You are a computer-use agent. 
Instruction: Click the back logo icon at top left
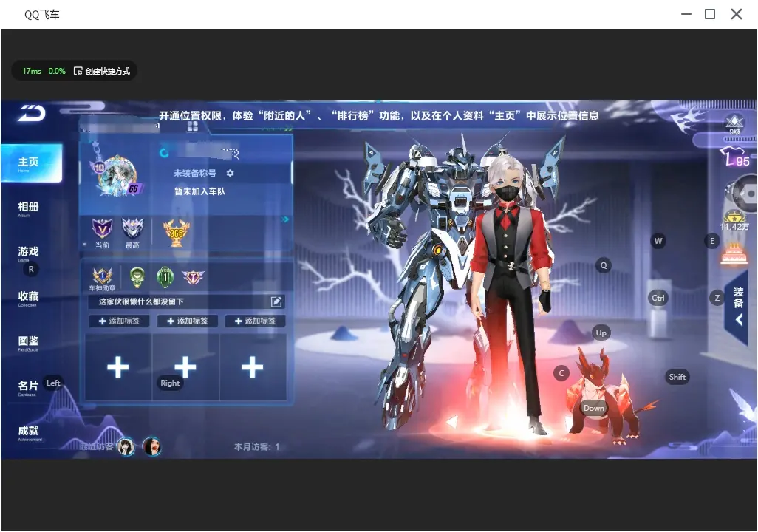(x=32, y=113)
